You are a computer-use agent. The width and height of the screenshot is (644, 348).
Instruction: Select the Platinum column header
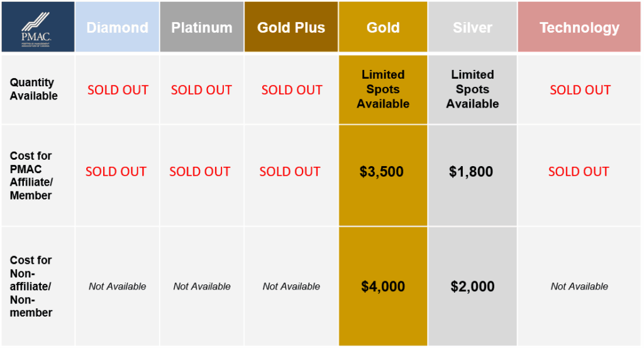pyautogui.click(x=202, y=27)
